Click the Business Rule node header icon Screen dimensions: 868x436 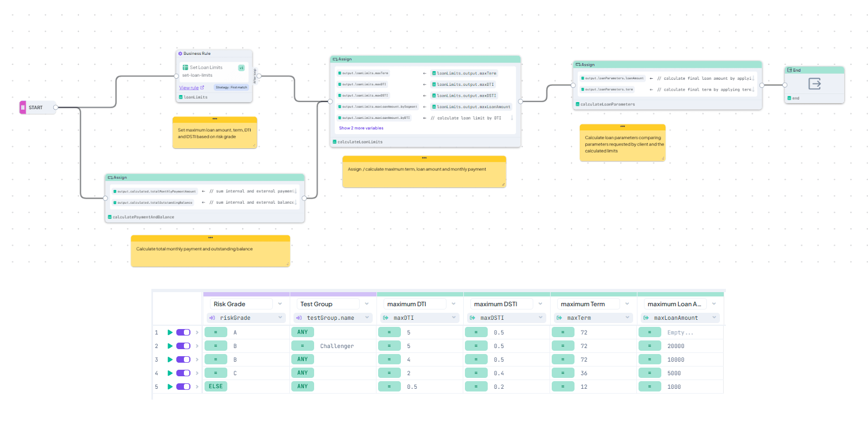180,54
